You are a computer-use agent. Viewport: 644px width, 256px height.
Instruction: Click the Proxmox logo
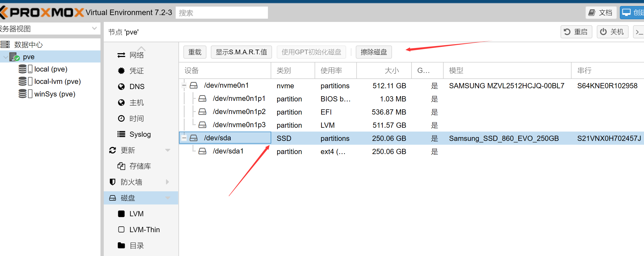pos(42,13)
